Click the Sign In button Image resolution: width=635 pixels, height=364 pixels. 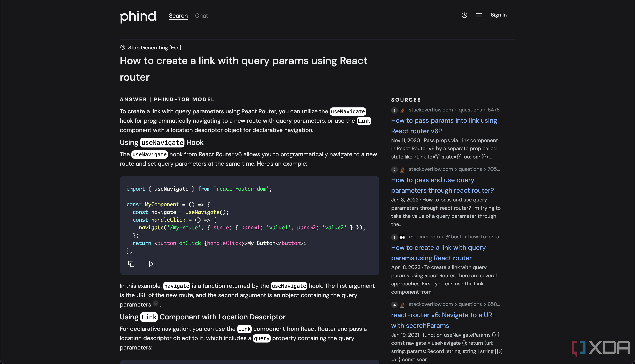point(498,15)
